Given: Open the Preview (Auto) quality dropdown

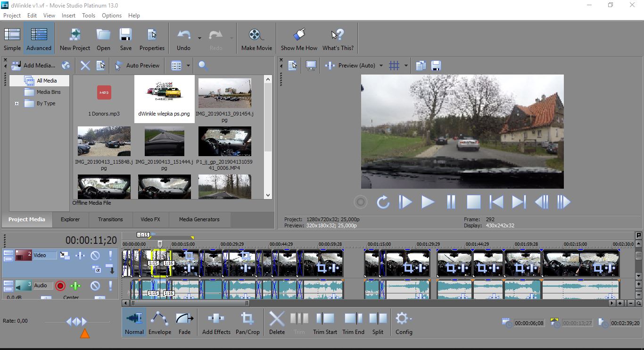Looking at the screenshot, I should point(381,66).
